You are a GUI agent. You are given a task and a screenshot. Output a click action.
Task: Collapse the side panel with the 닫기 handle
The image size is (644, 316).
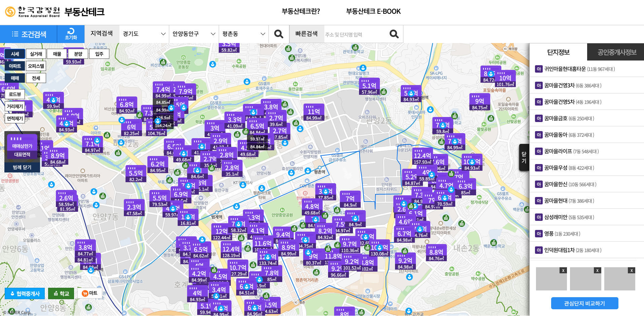click(524, 157)
